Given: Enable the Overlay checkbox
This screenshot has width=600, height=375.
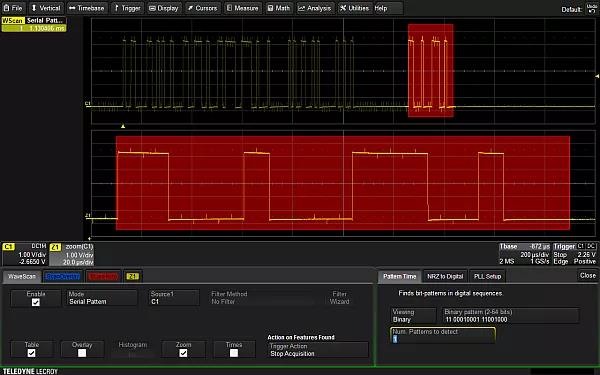Looking at the screenshot, I should tap(82, 353).
